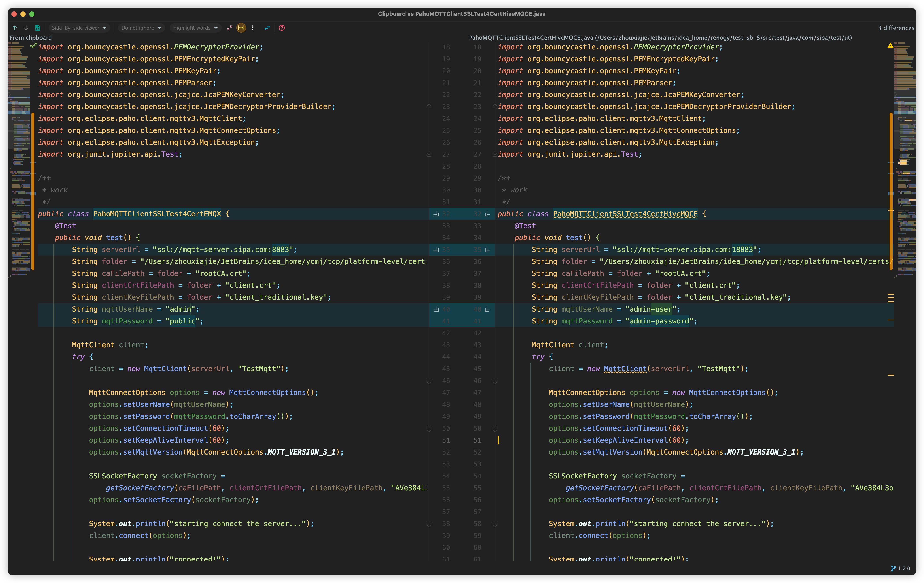Click fold marker at left line 27

(429, 154)
